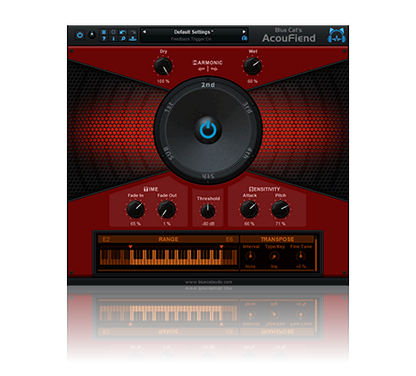This screenshot has height=376, width=416.
Task: Click the piano keyboard range display
Action: click(x=168, y=257)
